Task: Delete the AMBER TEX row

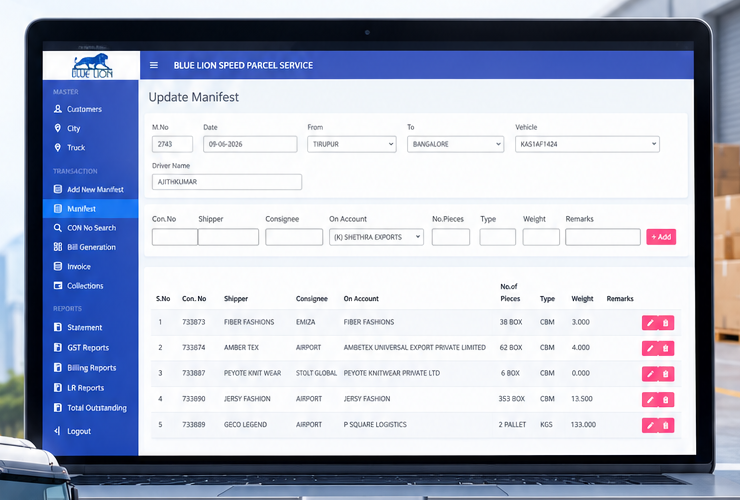Action: 666,348
